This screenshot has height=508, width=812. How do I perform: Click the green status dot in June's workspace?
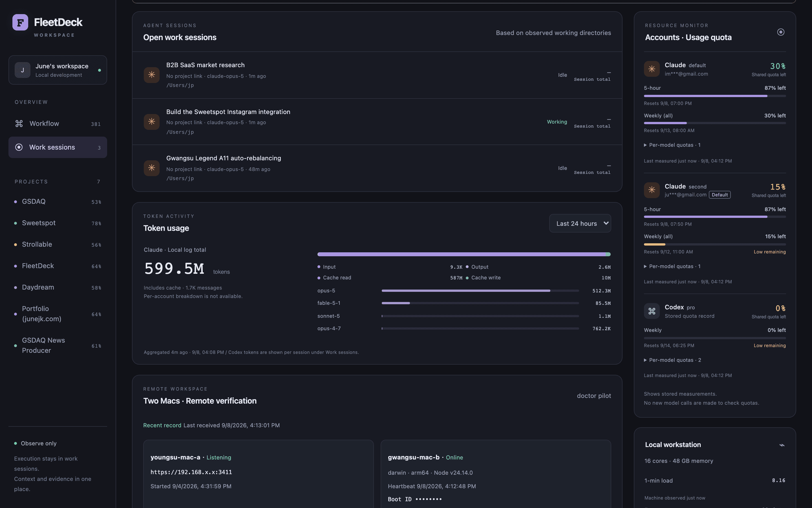pyautogui.click(x=99, y=70)
